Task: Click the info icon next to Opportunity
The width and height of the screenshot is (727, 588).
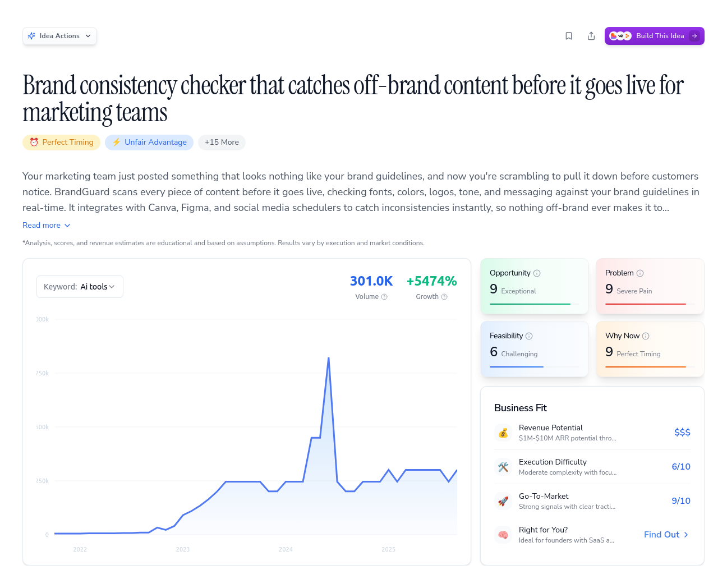Action: click(537, 273)
